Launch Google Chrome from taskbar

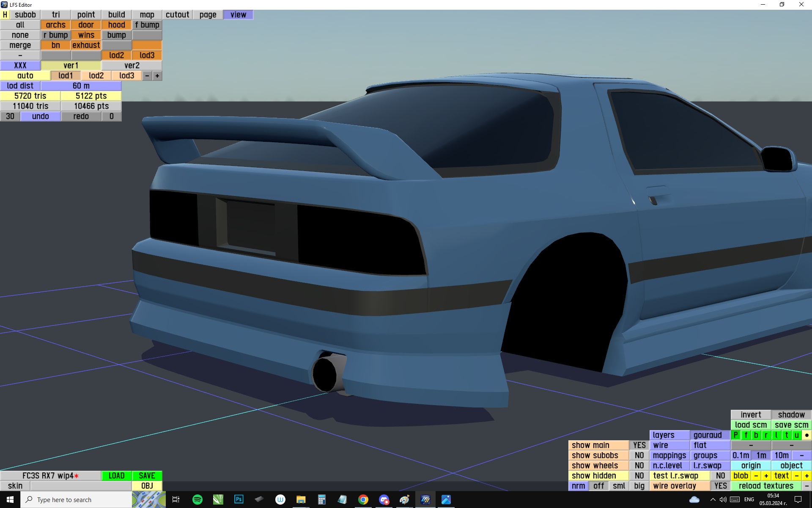point(363,500)
